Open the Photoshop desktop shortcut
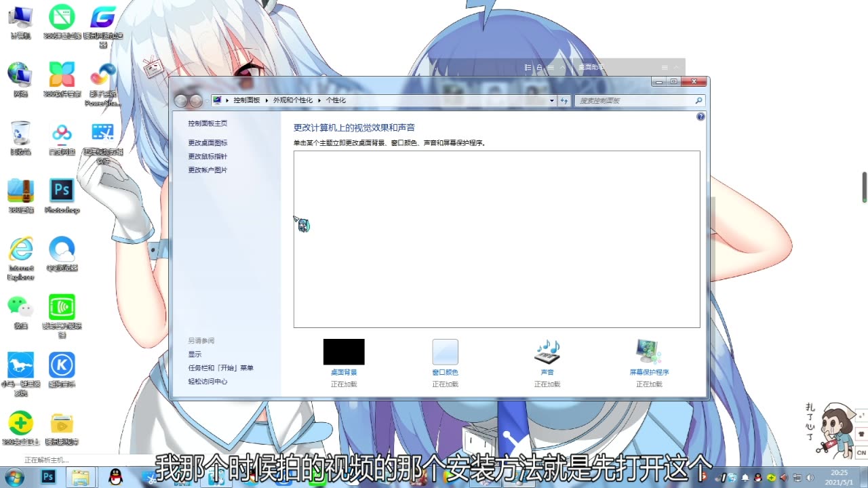868x488 pixels. (x=62, y=195)
